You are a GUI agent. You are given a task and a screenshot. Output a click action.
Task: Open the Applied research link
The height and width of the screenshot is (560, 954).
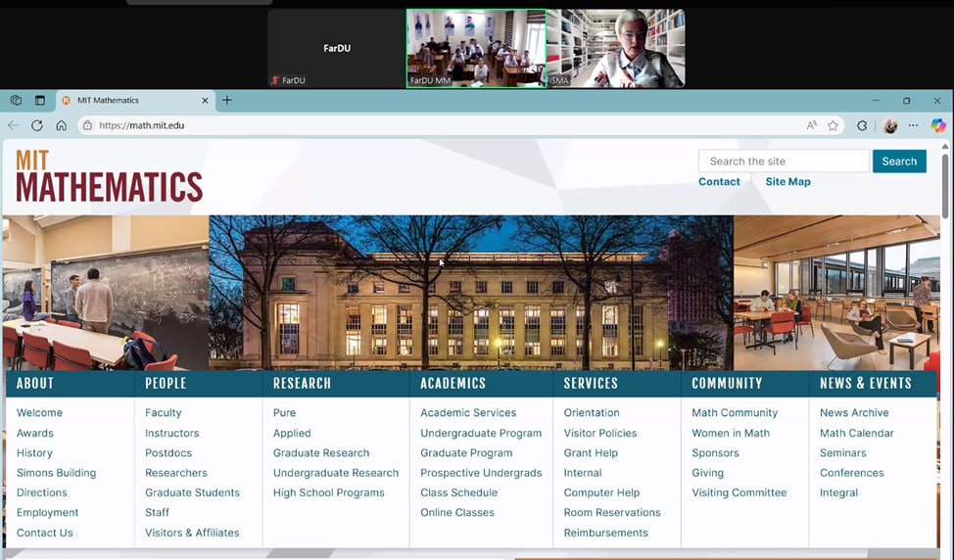(292, 433)
